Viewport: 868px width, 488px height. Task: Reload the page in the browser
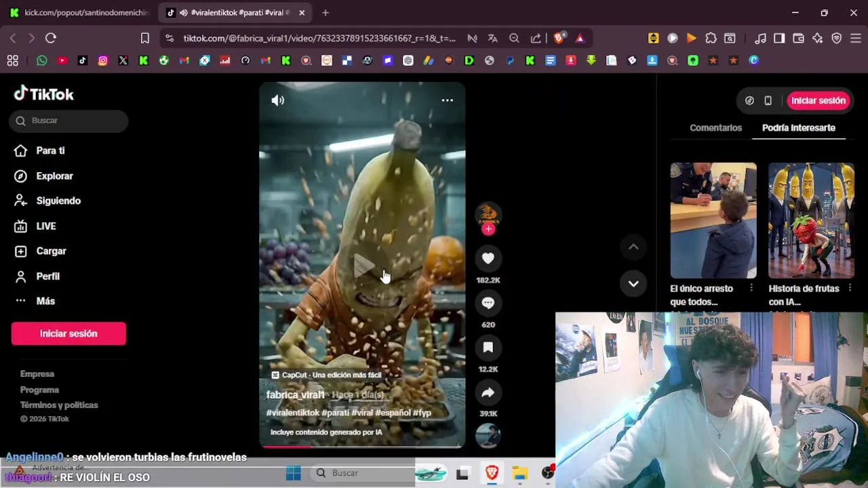tap(51, 38)
